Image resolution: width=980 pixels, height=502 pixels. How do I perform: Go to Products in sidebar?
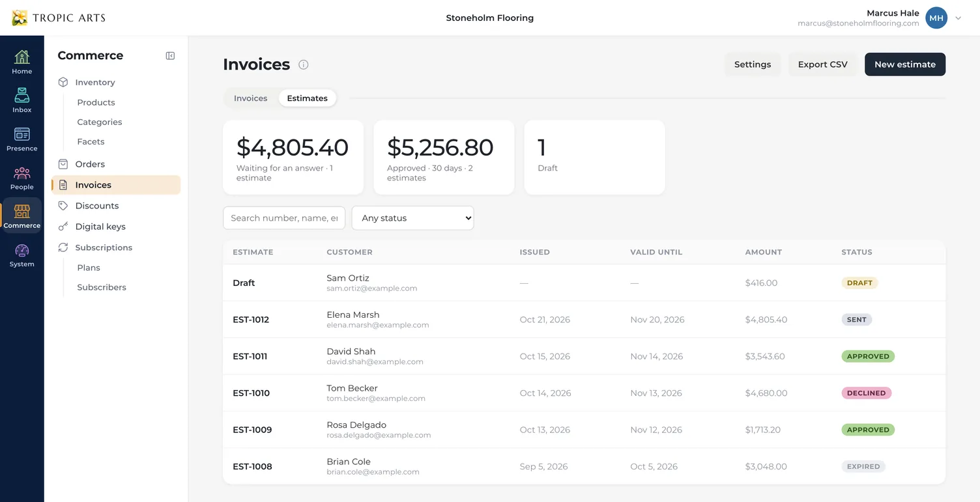coord(96,102)
